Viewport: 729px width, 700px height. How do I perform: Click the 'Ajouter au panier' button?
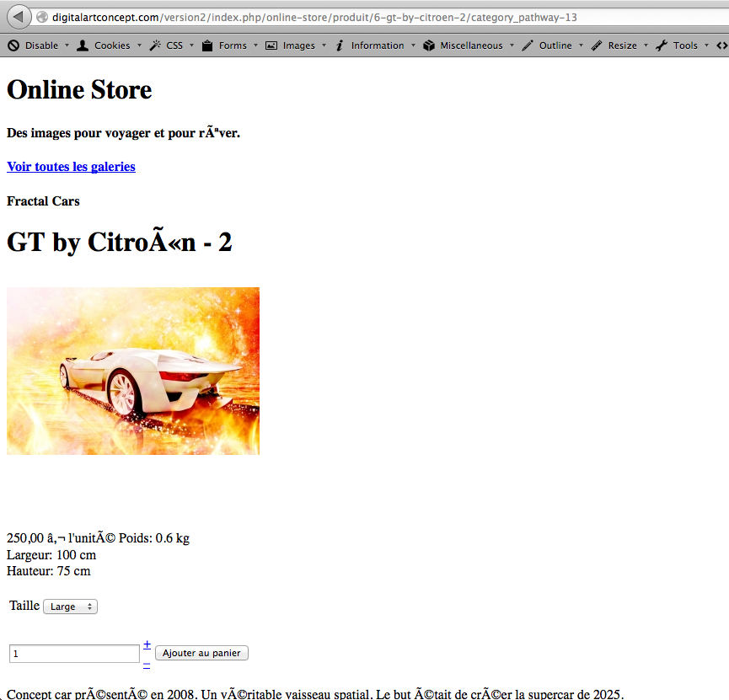(x=201, y=653)
